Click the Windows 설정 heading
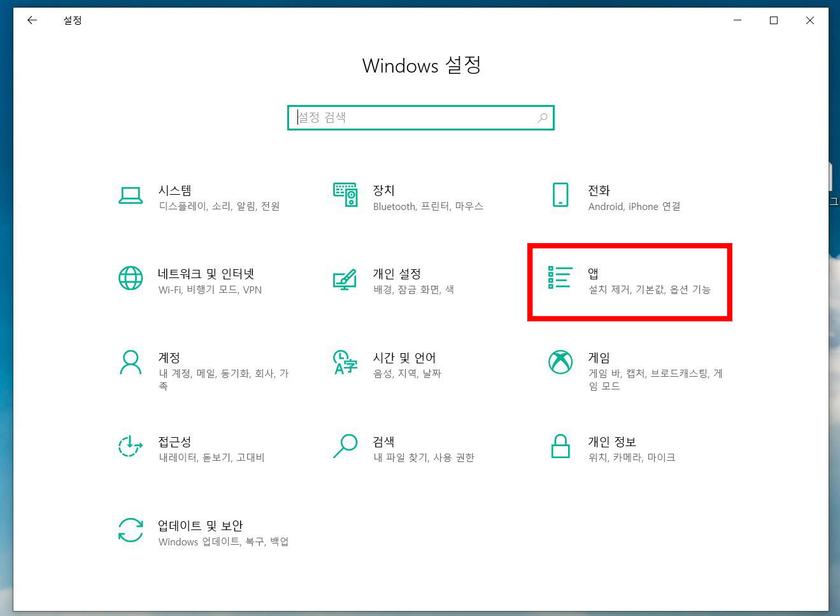The height and width of the screenshot is (616, 840). (x=422, y=66)
